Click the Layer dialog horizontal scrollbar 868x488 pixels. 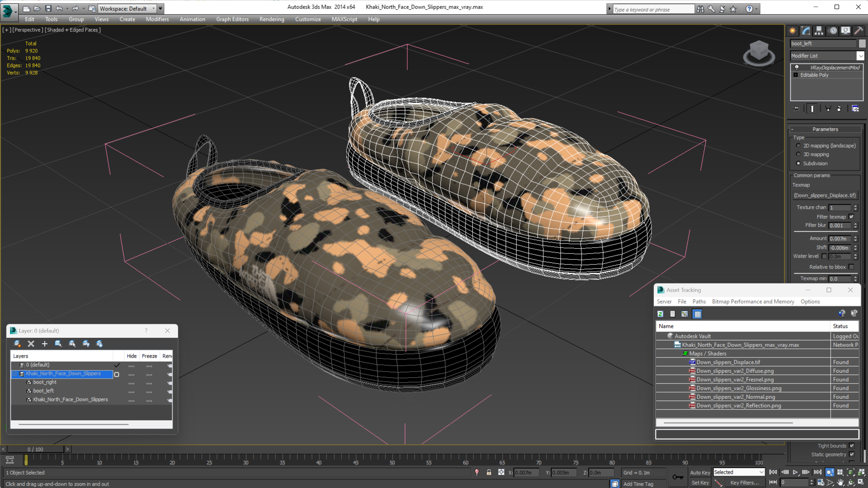73,424
